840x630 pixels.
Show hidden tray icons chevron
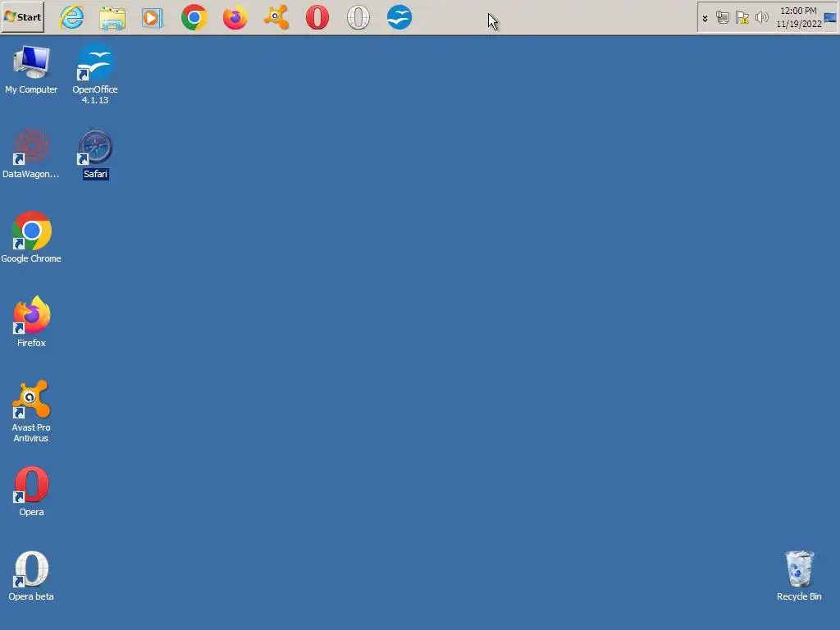(705, 18)
